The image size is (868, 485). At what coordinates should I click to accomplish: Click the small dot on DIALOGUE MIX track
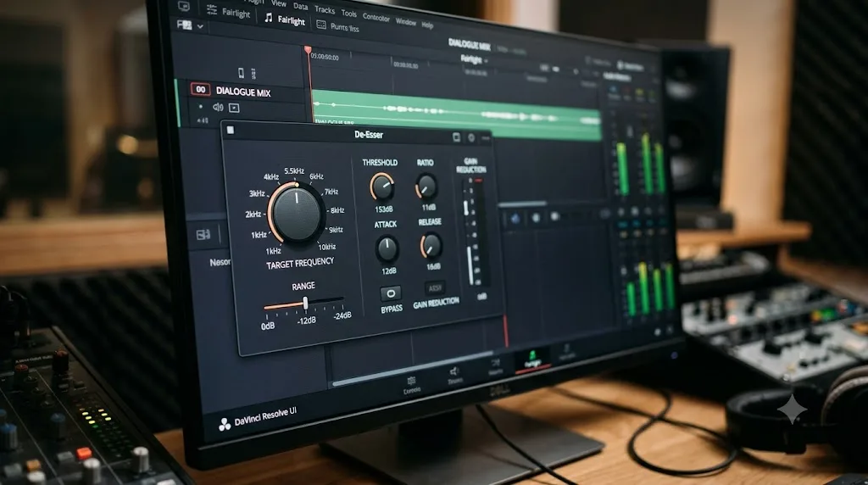click(200, 106)
